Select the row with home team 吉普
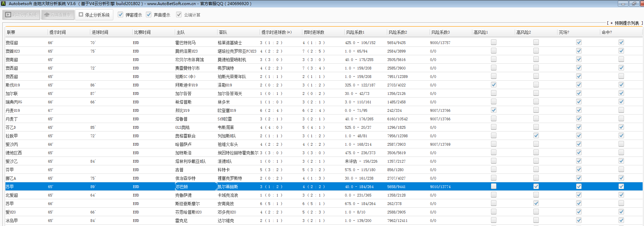Viewport: 644px width, 226px height. (179, 170)
